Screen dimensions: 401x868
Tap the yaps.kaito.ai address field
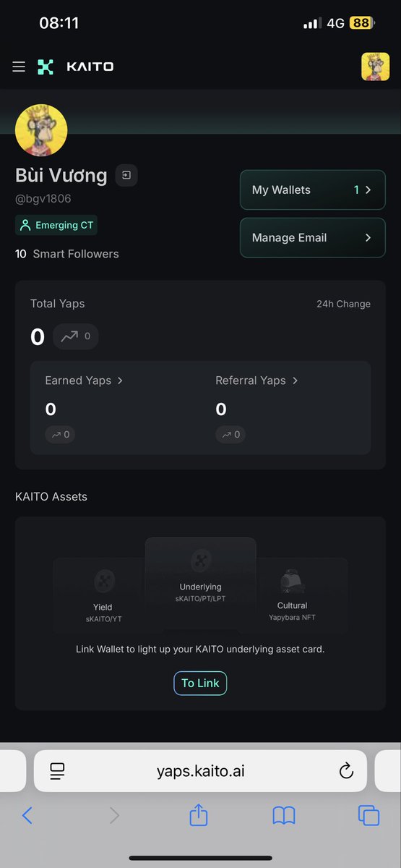(200, 771)
